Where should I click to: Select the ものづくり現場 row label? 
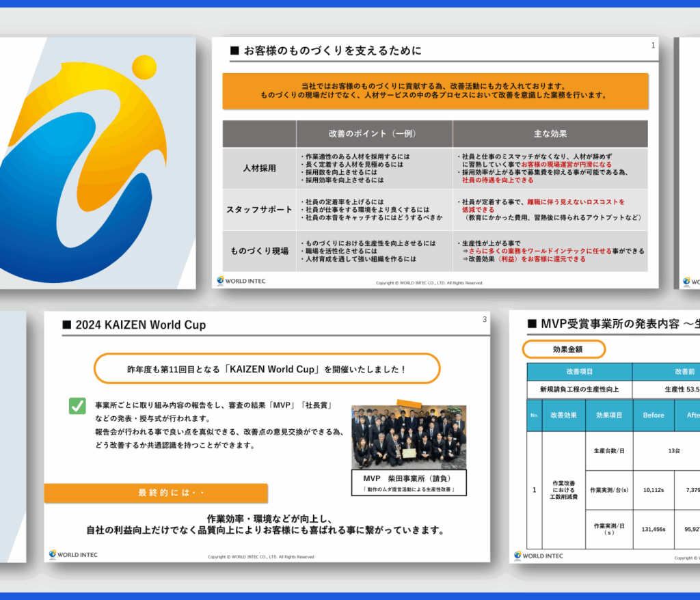point(259,251)
